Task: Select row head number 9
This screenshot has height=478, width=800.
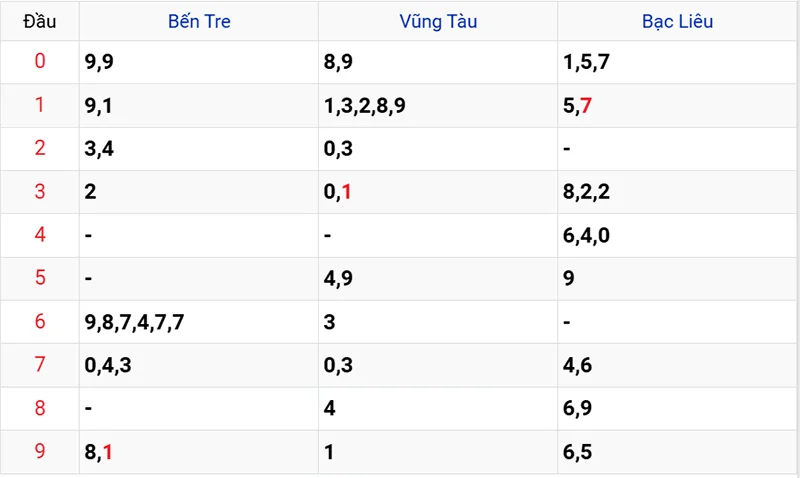Action: click(40, 451)
